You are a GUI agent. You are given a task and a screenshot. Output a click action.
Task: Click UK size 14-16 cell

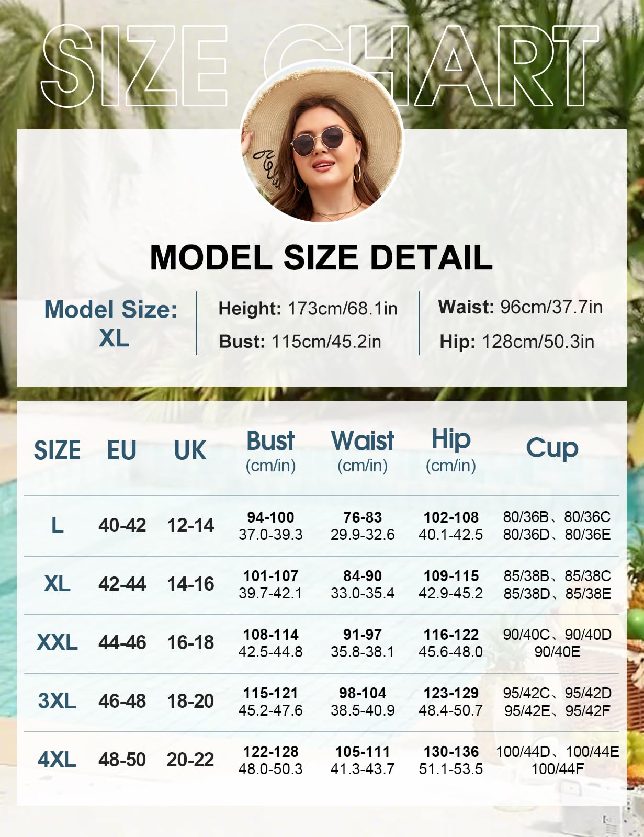[190, 584]
